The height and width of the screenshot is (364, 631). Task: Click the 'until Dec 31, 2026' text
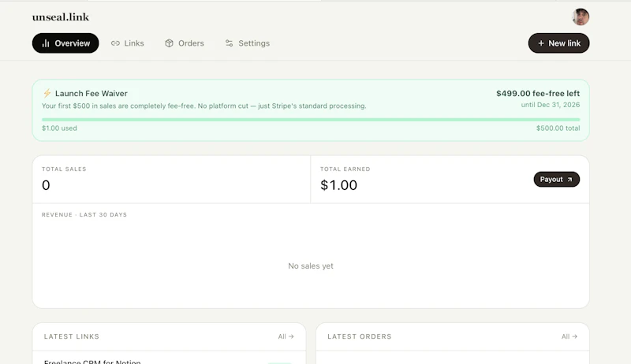pos(550,105)
